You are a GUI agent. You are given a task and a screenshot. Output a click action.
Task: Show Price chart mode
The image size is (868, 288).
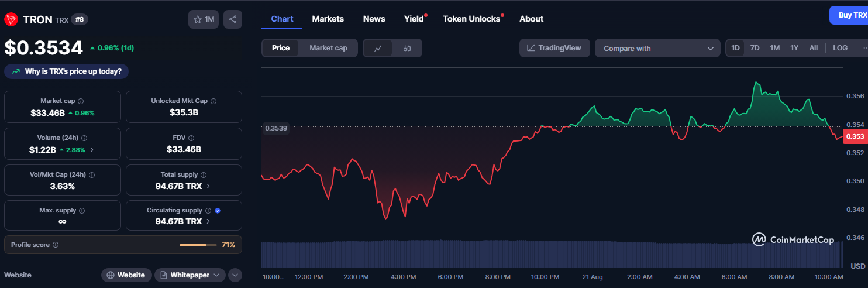point(281,48)
